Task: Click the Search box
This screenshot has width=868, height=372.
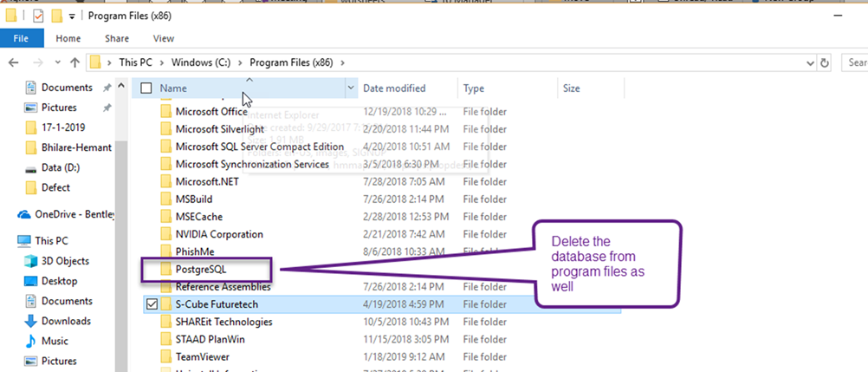Action: pyautogui.click(x=855, y=62)
